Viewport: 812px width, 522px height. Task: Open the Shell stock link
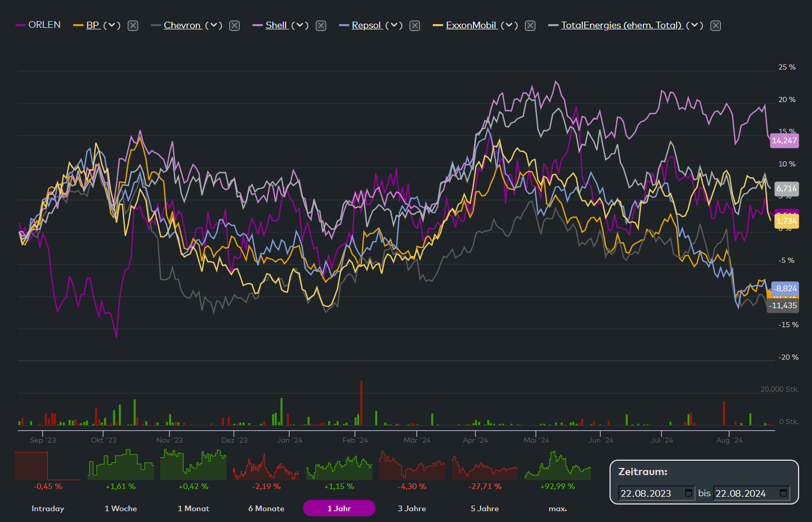(277, 25)
